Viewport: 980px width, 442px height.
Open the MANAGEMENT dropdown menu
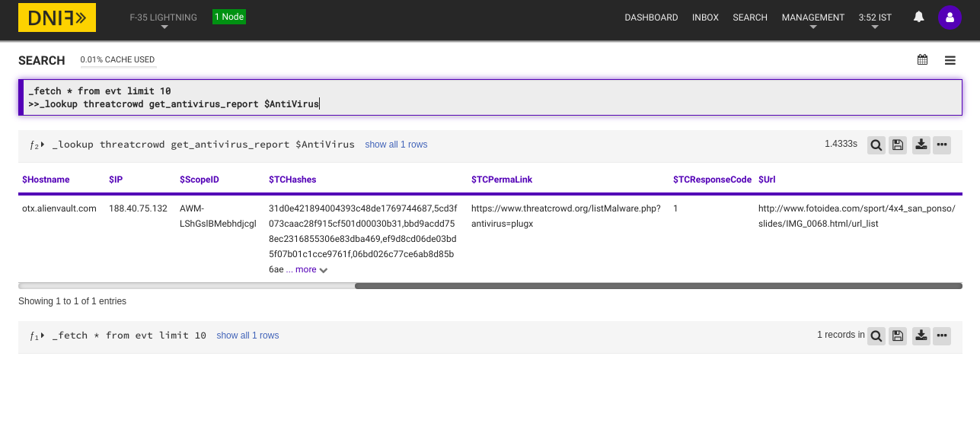tap(813, 21)
